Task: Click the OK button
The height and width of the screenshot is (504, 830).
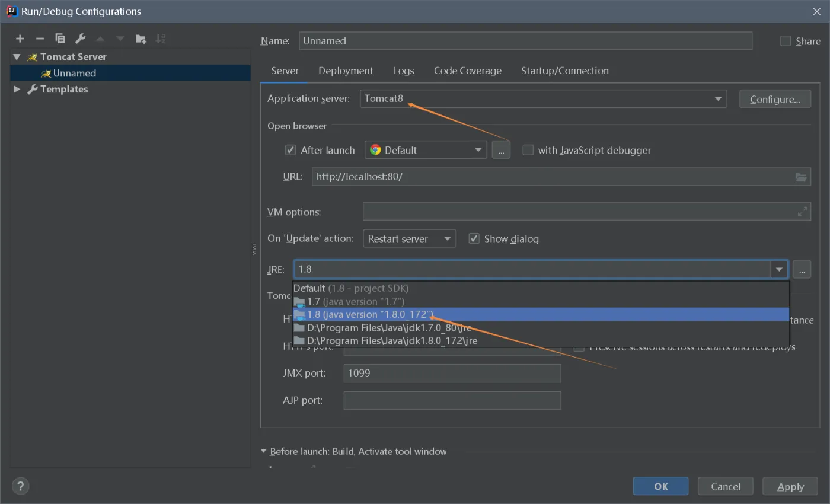Action: coord(661,486)
